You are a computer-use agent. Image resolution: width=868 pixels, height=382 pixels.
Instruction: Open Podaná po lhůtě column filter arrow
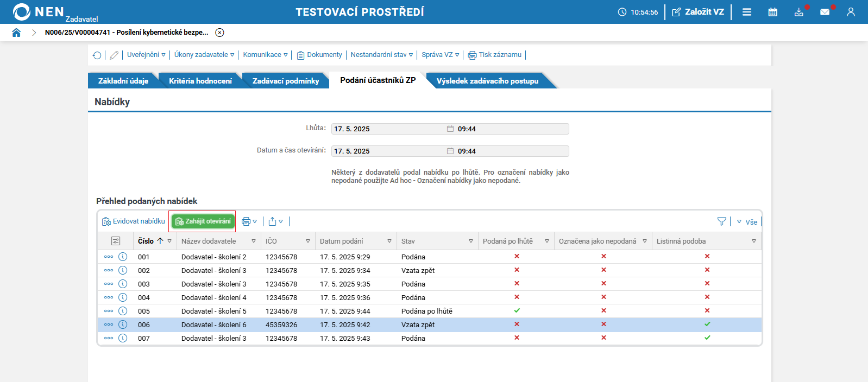click(547, 241)
